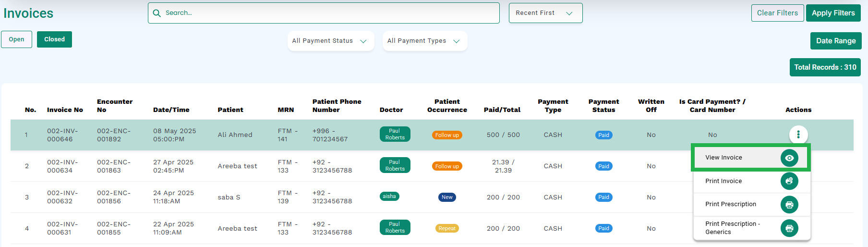Click the magnifier icon in the search bar
Viewport: 868px width, 247px height.
[x=157, y=13]
